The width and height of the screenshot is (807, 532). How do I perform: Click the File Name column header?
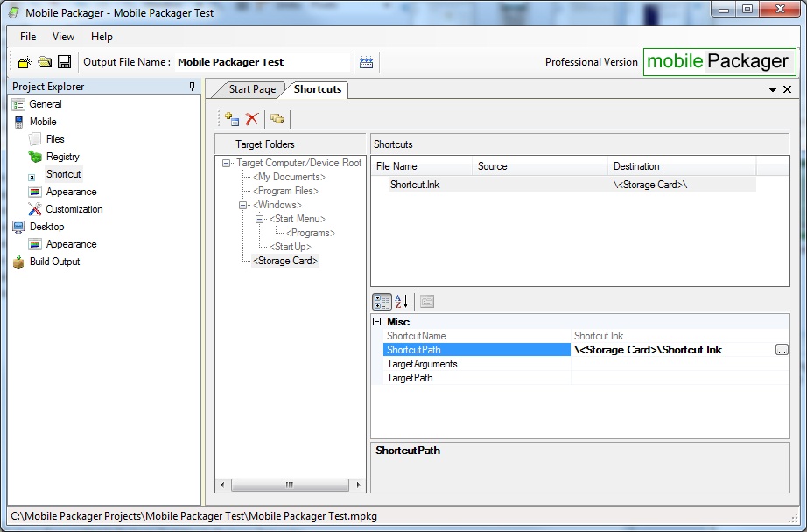pyautogui.click(x=422, y=166)
